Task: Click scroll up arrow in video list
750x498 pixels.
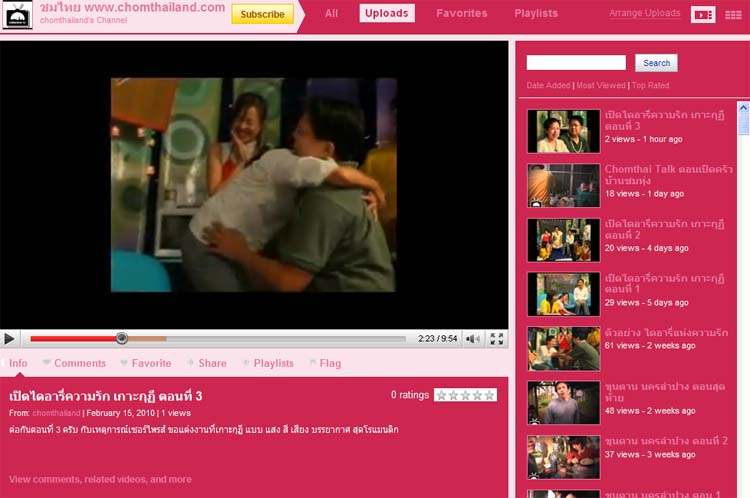Action: pos(743,108)
